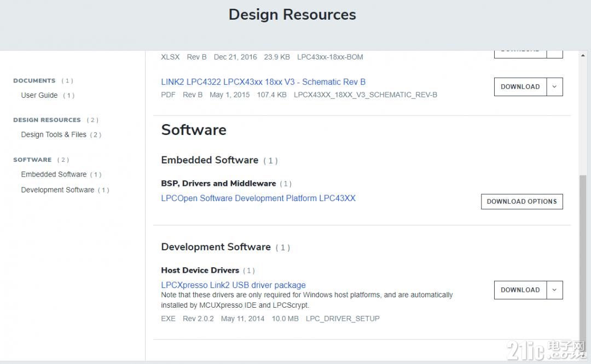The width and height of the screenshot is (591, 364).
Task: Open the User Guide documents filter
Action: [39, 95]
